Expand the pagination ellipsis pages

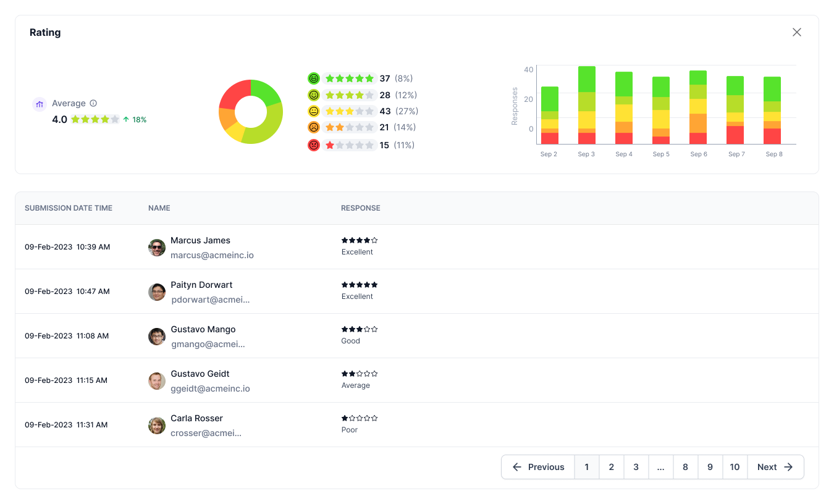pos(661,467)
